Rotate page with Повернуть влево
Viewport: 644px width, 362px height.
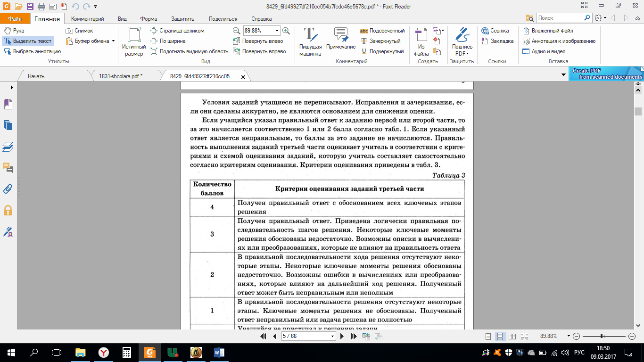[258, 41]
